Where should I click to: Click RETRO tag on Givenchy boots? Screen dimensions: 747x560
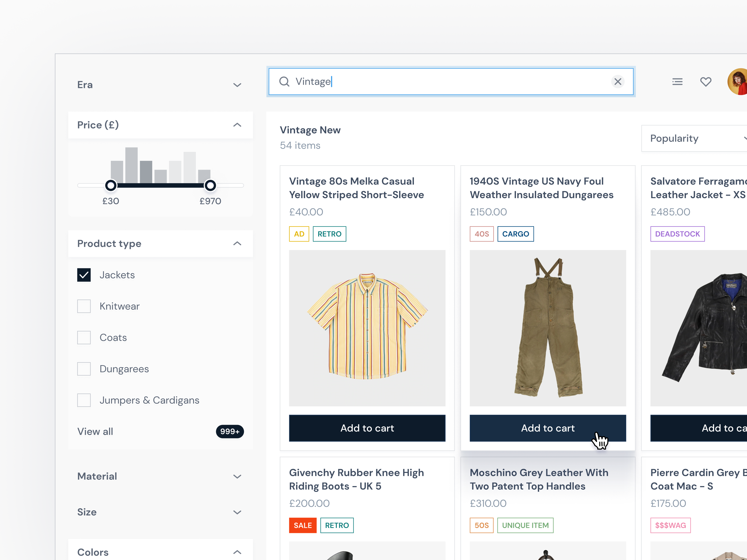coord(337,525)
